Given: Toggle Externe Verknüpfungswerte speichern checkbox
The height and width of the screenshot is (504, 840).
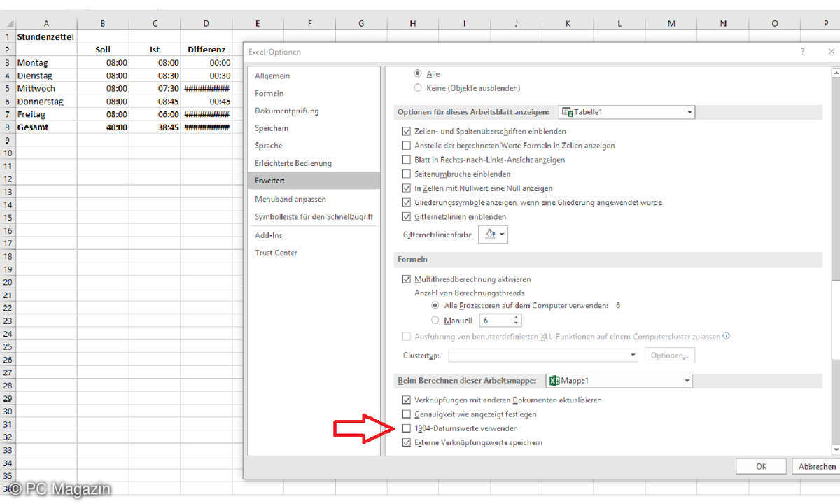Looking at the screenshot, I should 407,443.
